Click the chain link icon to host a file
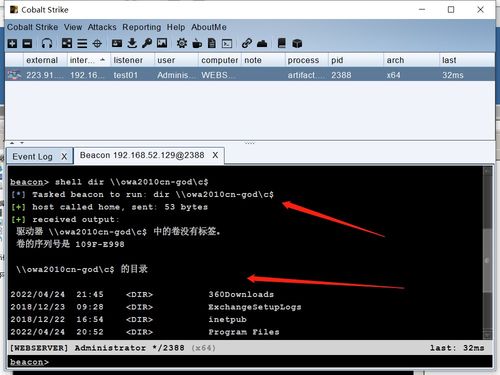500x375 pixels. 247,43
